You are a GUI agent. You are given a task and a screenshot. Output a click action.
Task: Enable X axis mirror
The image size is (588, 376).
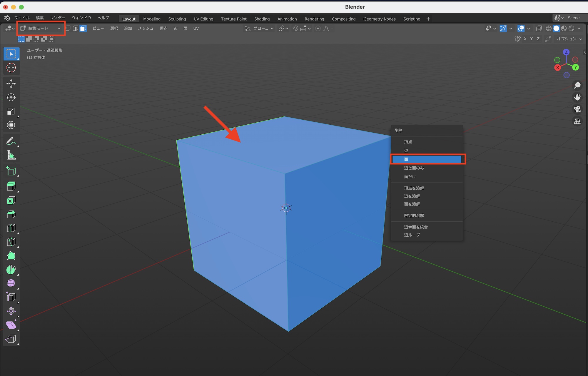point(525,39)
